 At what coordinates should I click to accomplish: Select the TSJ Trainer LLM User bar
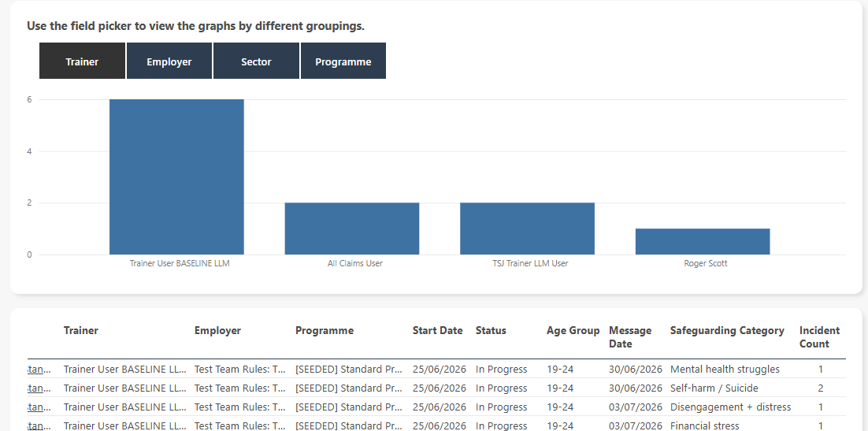(527, 229)
